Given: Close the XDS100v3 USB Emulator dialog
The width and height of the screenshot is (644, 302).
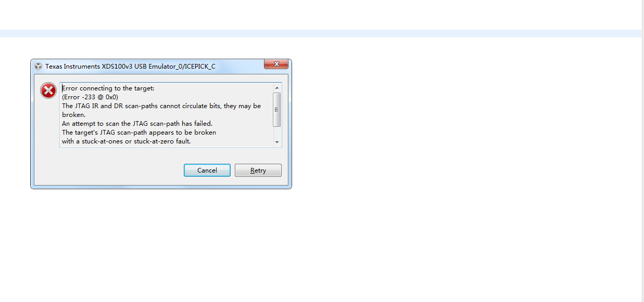Looking at the screenshot, I should (x=276, y=64).
